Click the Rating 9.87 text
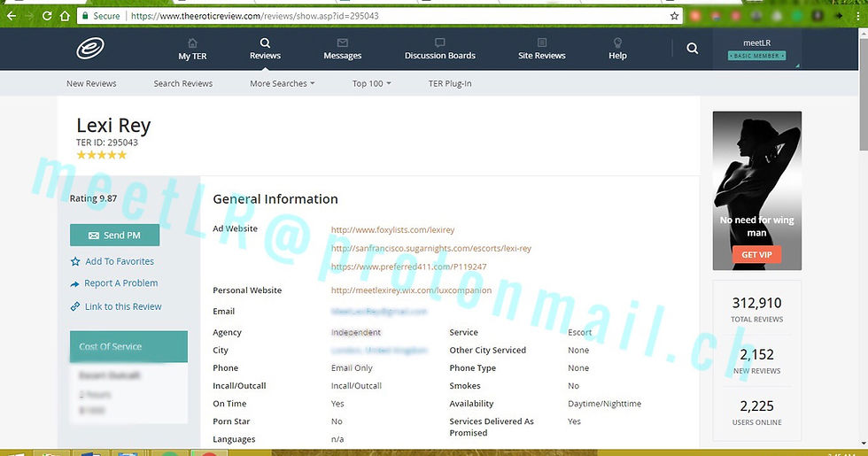The height and width of the screenshot is (456, 868). (93, 198)
